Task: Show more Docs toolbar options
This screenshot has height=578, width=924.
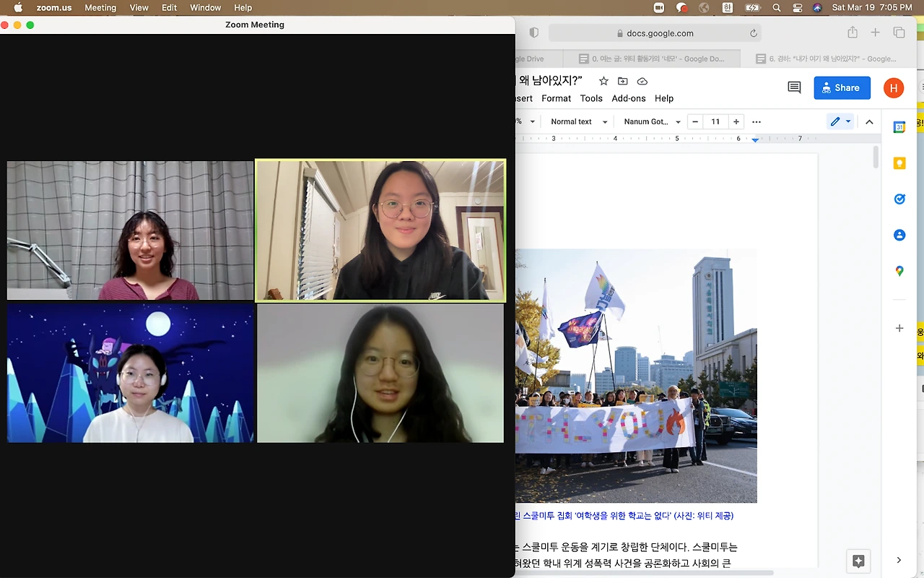Action: pos(757,121)
